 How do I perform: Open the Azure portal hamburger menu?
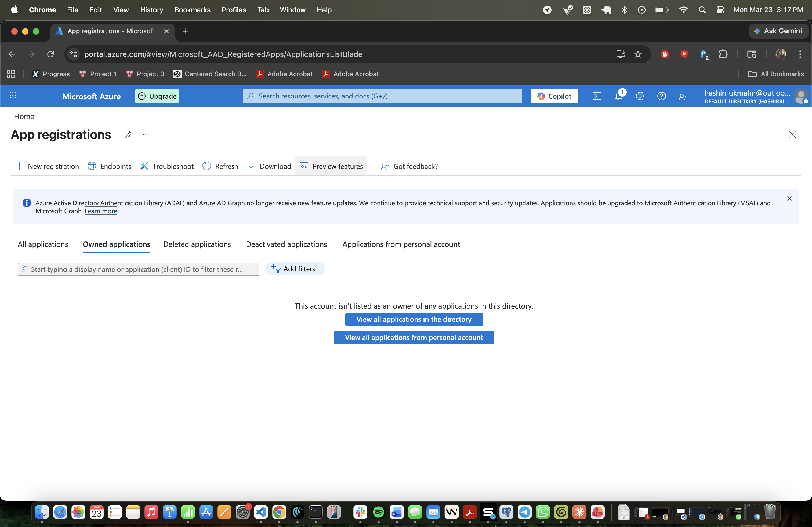pos(38,96)
